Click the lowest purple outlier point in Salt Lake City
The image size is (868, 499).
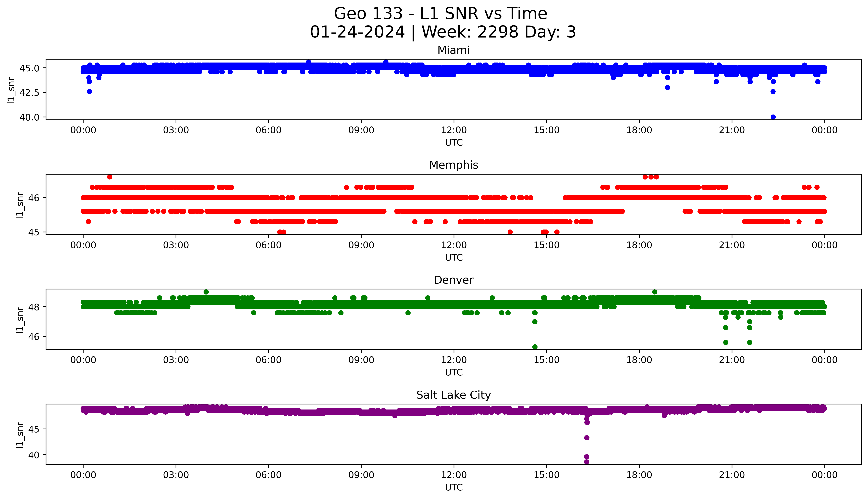coord(587,462)
